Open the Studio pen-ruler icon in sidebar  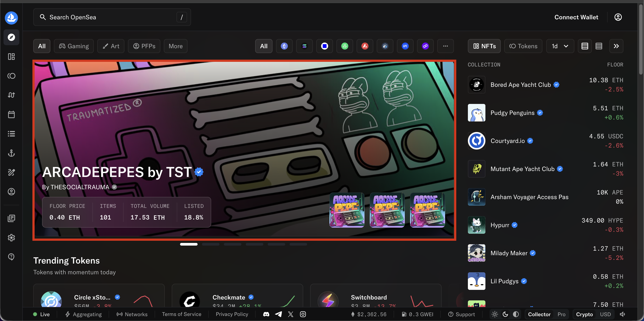(x=11, y=172)
